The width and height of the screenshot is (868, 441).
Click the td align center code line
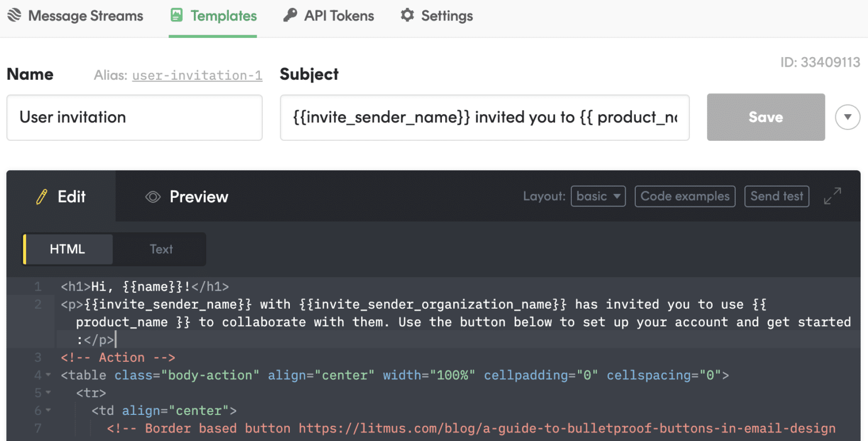click(164, 410)
